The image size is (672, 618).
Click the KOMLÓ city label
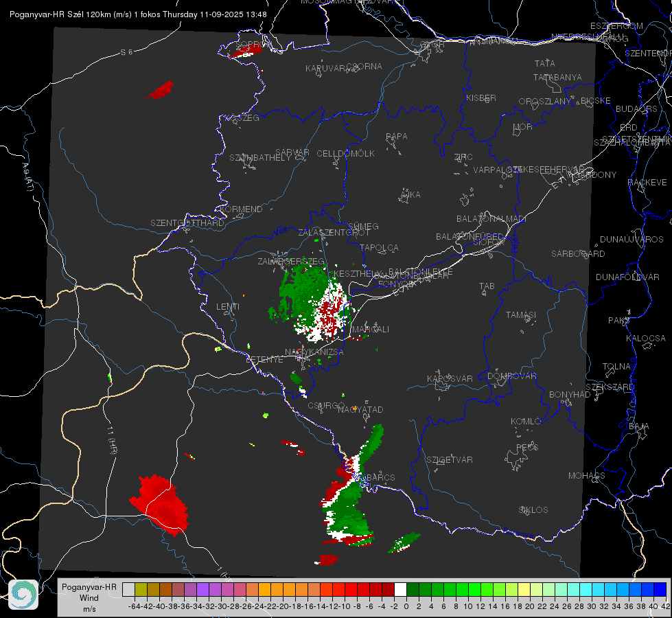(526, 422)
